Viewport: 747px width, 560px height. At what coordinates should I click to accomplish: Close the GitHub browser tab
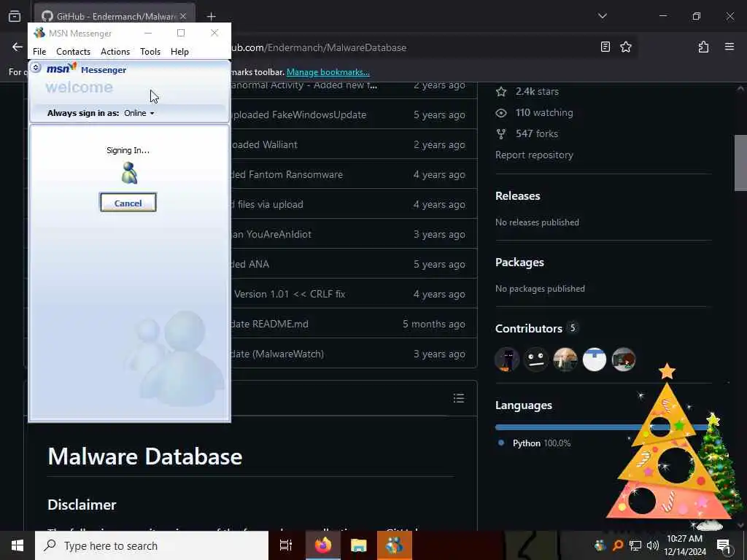pos(183,16)
